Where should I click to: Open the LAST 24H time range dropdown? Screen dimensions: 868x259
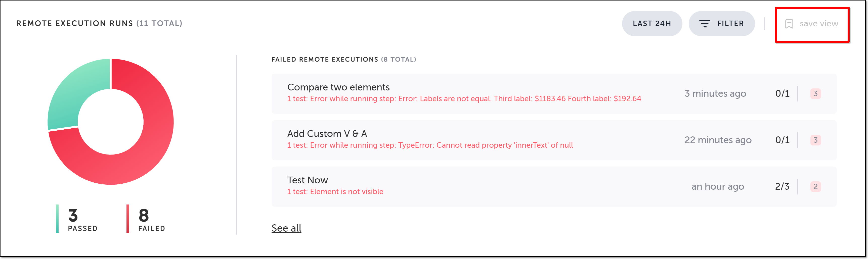[x=652, y=24]
